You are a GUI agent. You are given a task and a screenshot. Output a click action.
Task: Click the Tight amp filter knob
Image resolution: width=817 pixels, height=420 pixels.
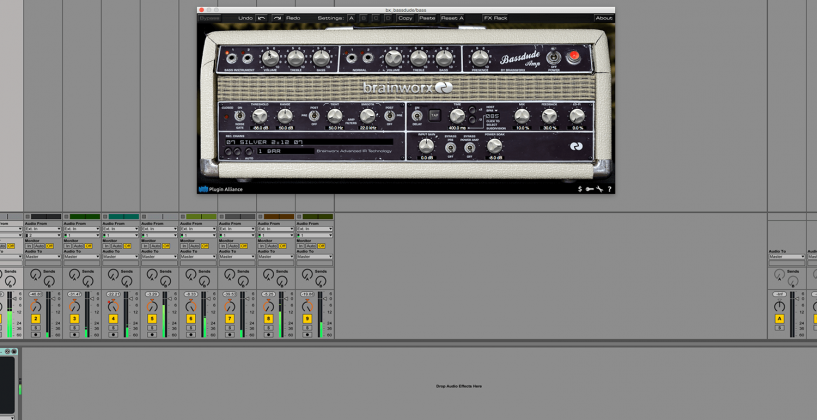click(335, 116)
